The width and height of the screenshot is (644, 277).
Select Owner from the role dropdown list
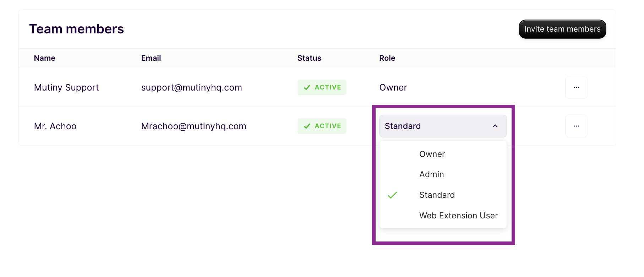point(432,154)
